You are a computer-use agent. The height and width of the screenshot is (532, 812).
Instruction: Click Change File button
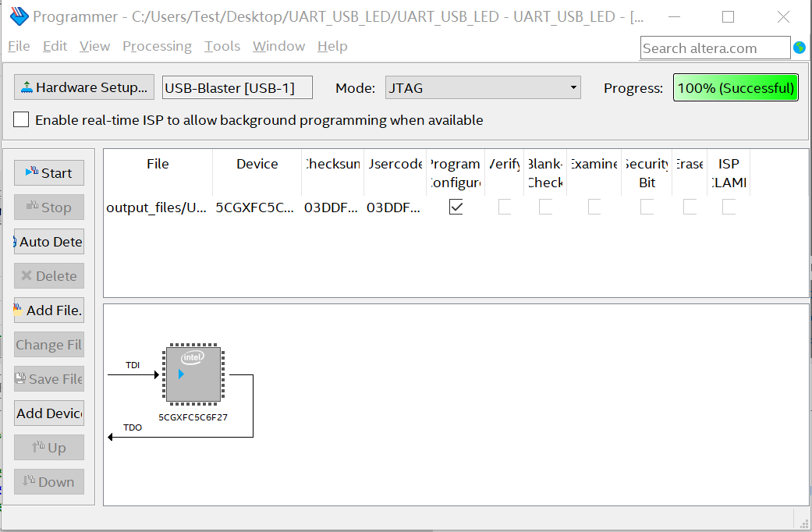click(x=49, y=345)
